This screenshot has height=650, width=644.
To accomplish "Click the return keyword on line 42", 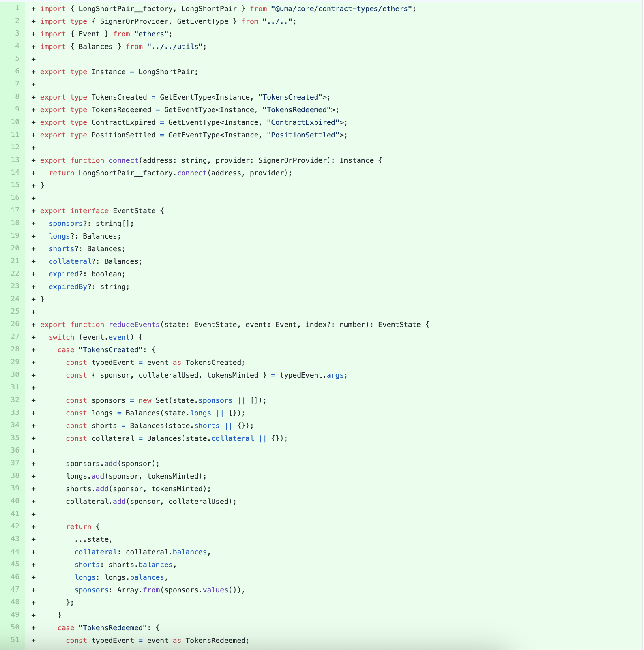I will [79, 527].
